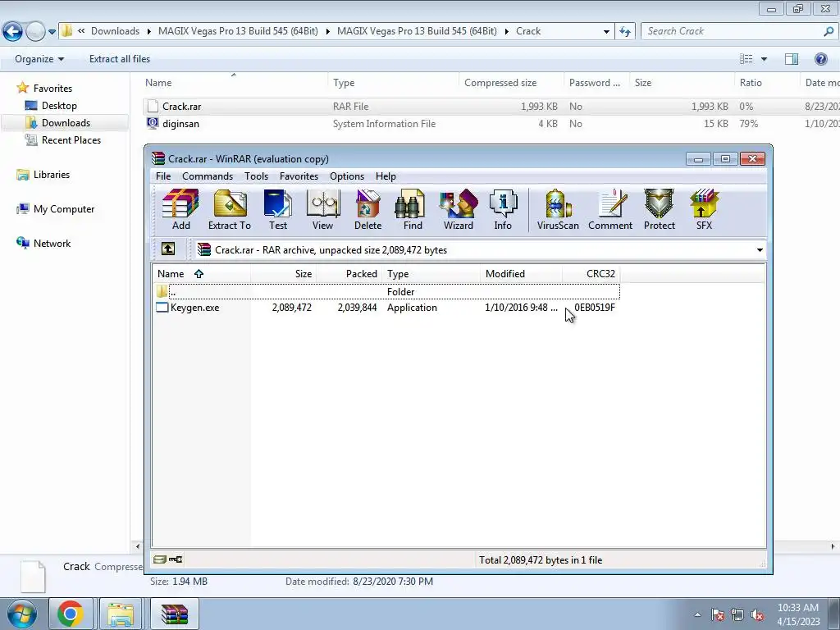
Task: Show hidden tray icons arrow
Action: pyautogui.click(x=697, y=614)
